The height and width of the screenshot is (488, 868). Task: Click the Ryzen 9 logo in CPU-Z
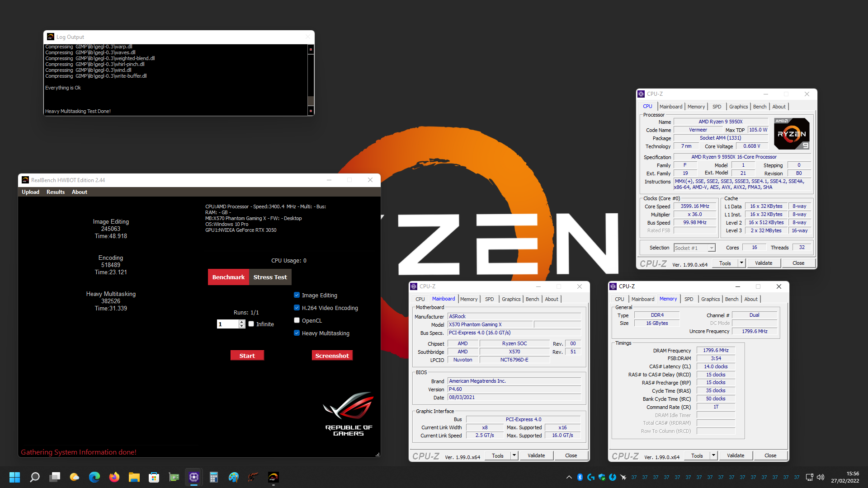792,134
